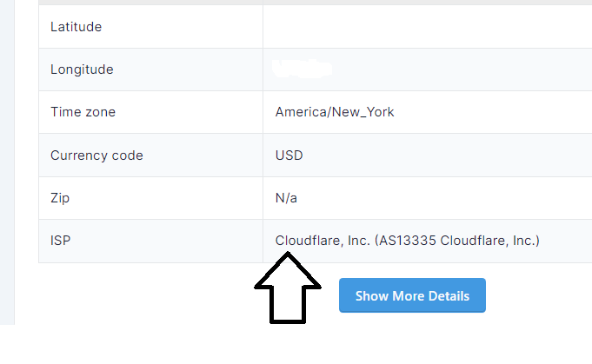Image resolution: width=592 pixels, height=364 pixels.
Task: Click the Show More Details button
Action: 412,295
